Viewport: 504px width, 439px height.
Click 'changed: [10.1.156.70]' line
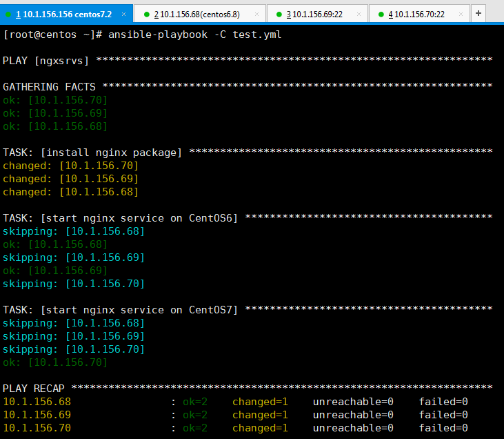click(x=71, y=166)
